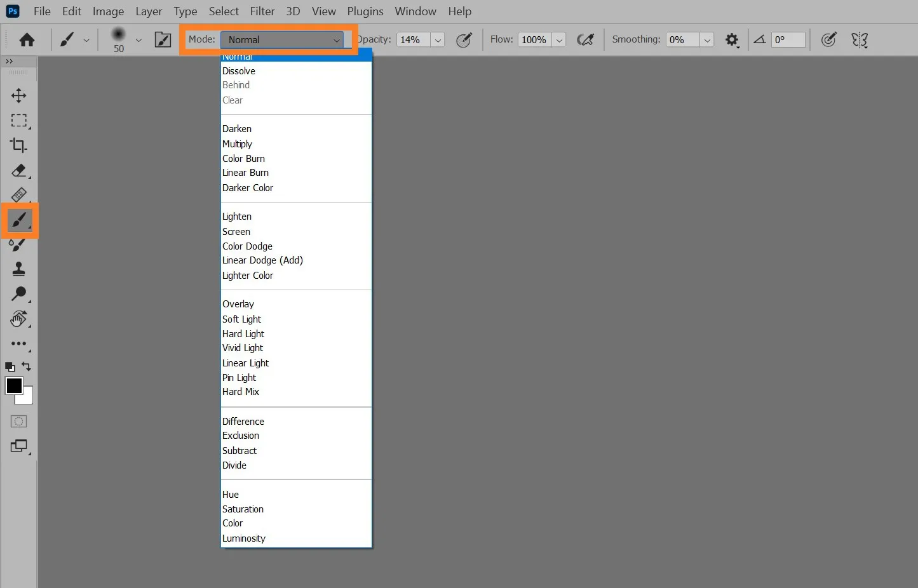918x588 pixels.
Task: Click the Home icon in options bar
Action: coord(27,40)
